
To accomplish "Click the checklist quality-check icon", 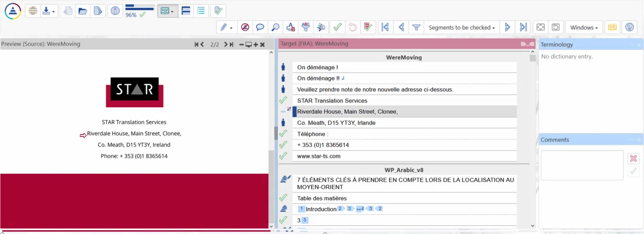I will point(368,27).
